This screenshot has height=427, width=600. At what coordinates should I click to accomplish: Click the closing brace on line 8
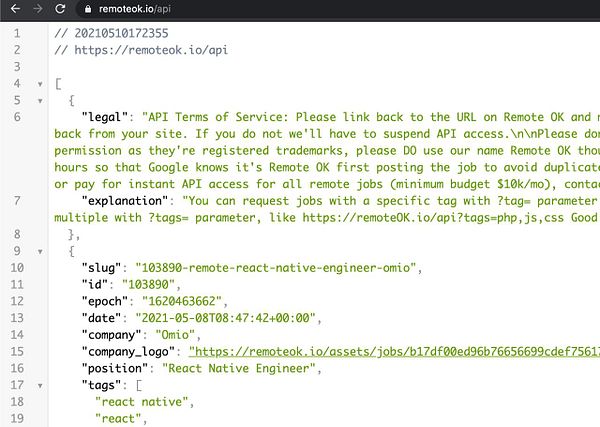point(72,235)
